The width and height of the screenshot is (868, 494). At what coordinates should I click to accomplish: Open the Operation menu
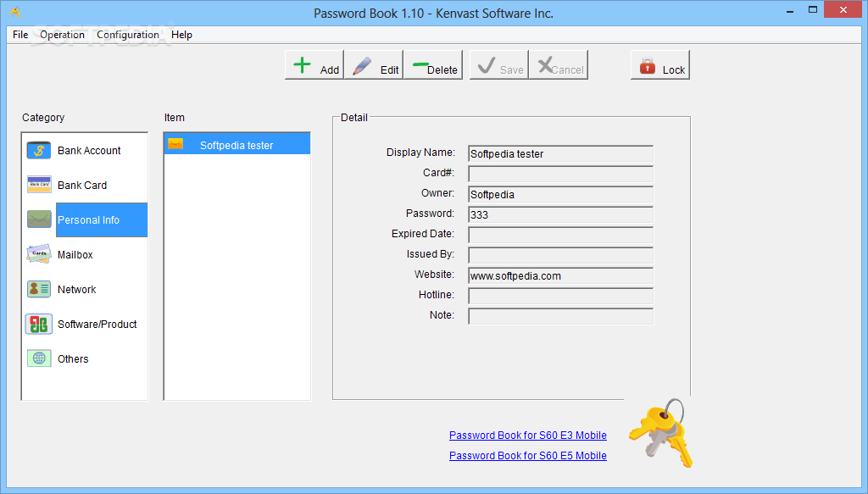(x=62, y=35)
